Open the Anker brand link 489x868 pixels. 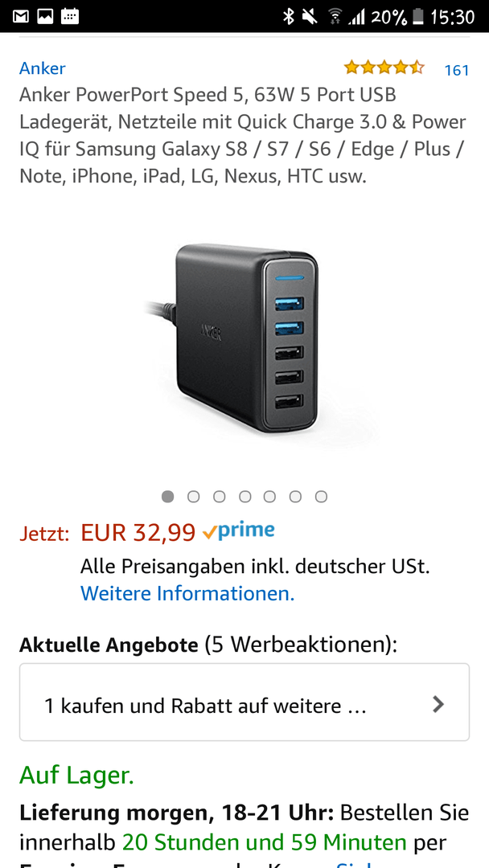click(42, 68)
